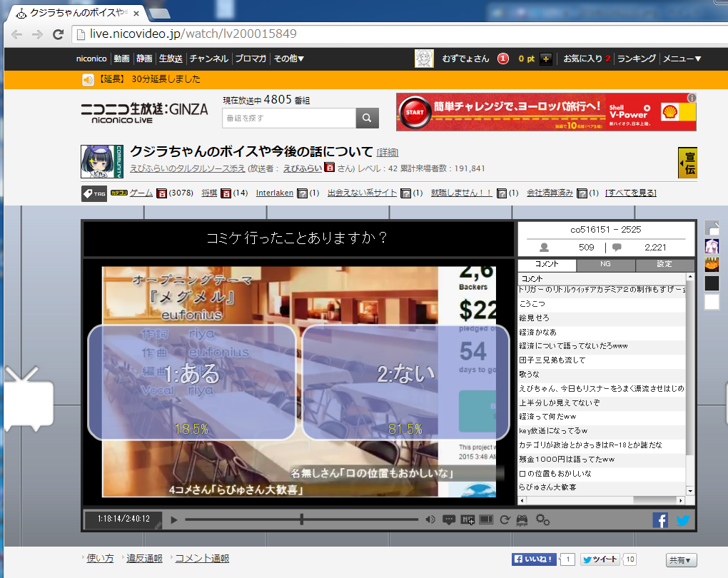This screenshot has height=578, width=728.
Task: Select comment 経済って何だww
Action: tap(602, 417)
